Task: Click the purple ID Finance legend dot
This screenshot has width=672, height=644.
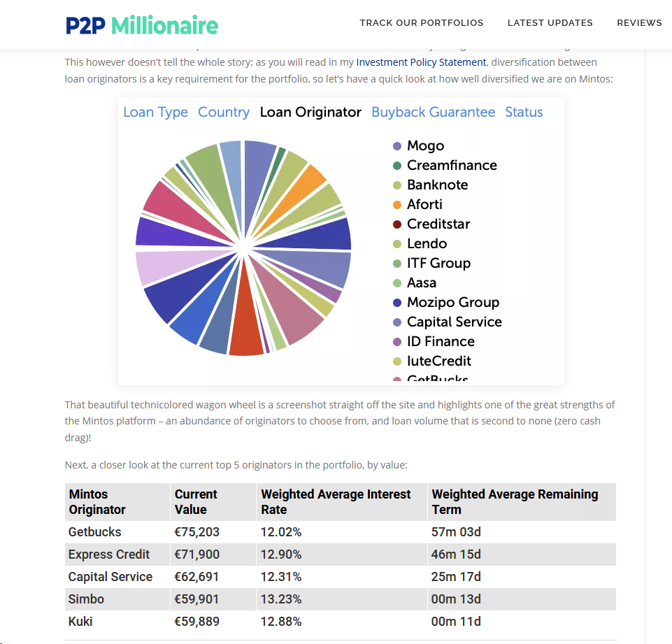Action: tap(397, 342)
